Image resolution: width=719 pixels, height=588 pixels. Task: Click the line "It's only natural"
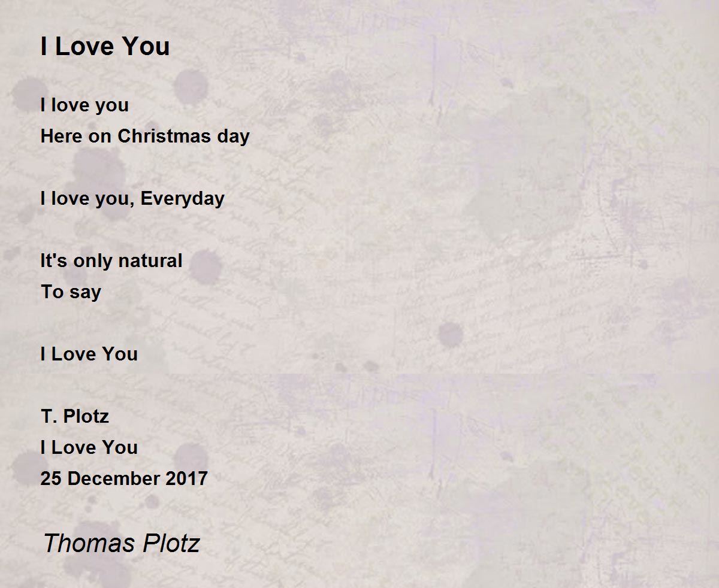111,261
